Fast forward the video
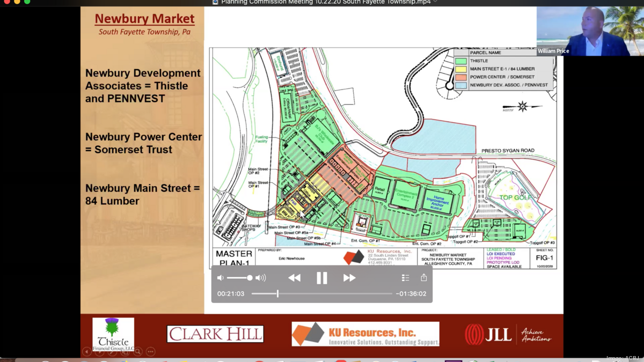Image resolution: width=644 pixels, height=362 pixels. tap(349, 278)
